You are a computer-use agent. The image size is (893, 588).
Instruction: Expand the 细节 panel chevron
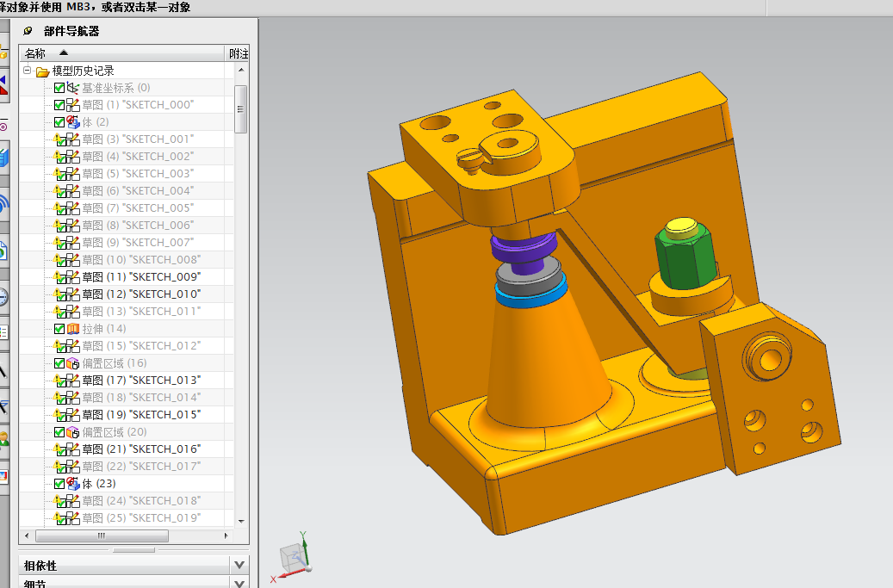pos(239,584)
